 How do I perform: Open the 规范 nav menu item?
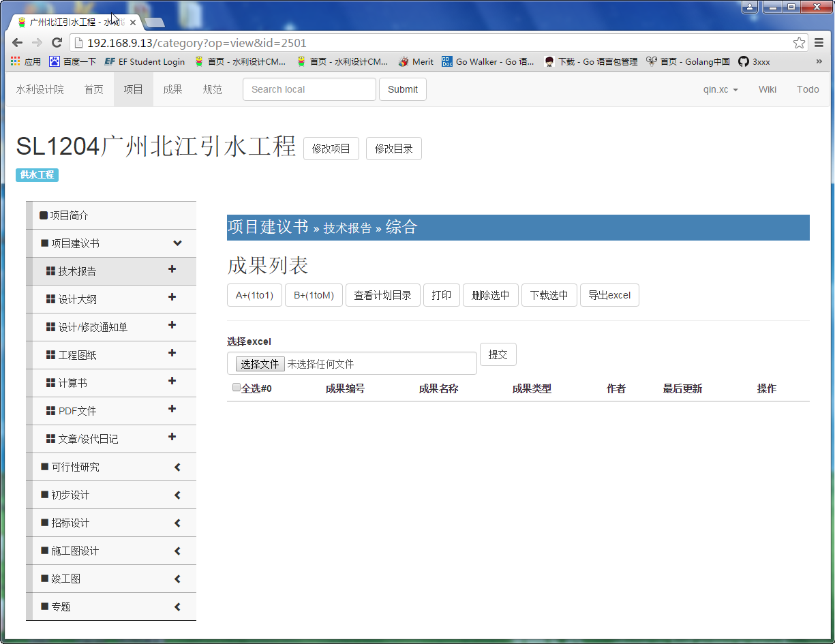(213, 89)
